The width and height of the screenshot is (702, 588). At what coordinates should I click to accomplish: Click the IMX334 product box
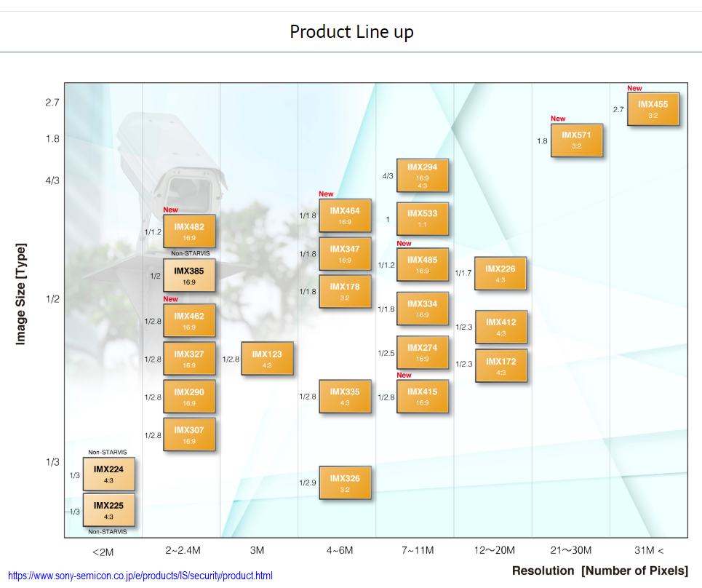422,308
